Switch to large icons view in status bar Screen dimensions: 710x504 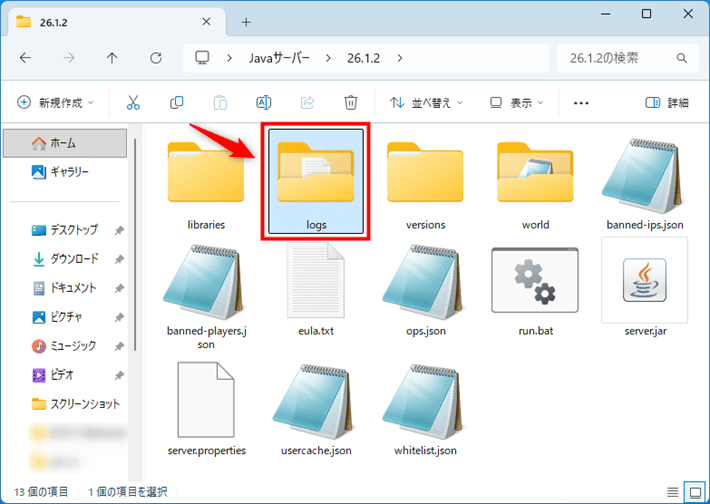(695, 491)
